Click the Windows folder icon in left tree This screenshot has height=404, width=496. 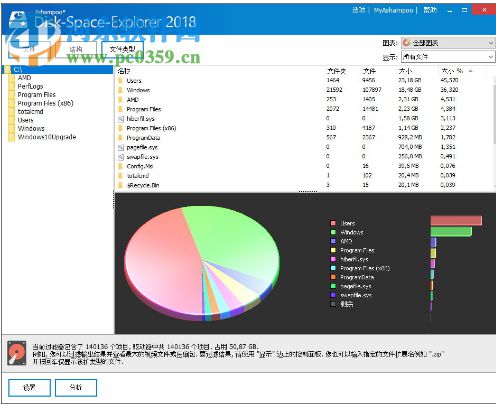12,129
